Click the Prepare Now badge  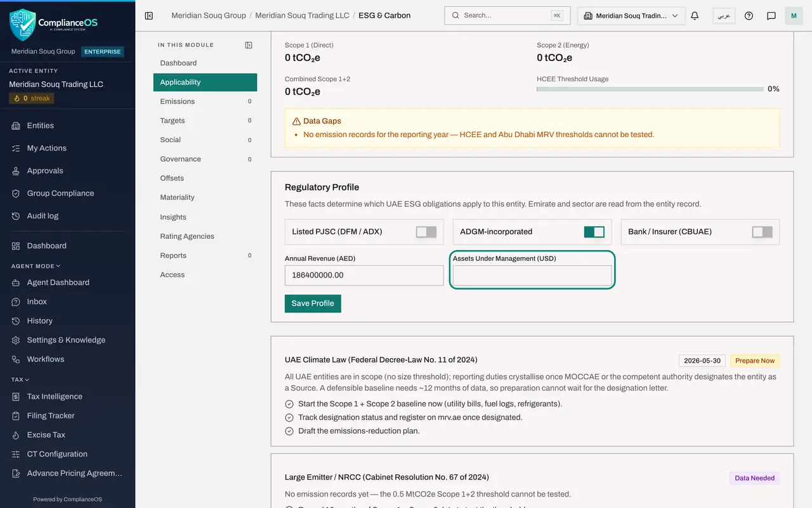coord(755,361)
